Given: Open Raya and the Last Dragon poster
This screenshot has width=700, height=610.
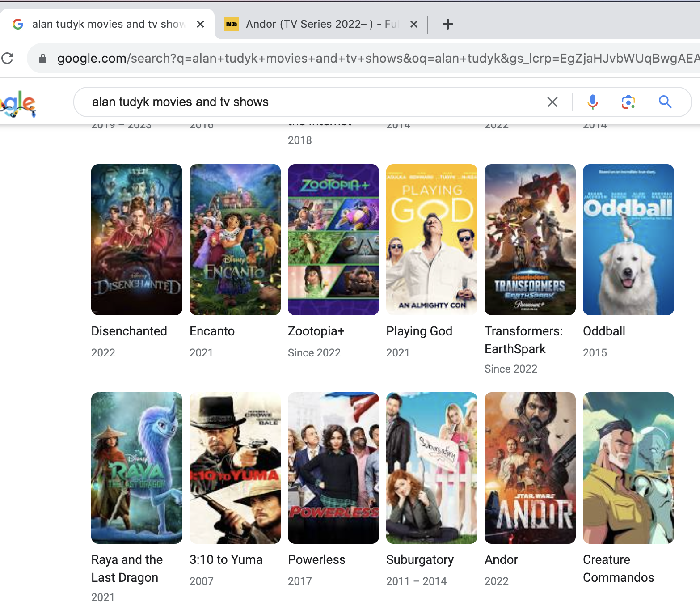Looking at the screenshot, I should (x=137, y=468).
